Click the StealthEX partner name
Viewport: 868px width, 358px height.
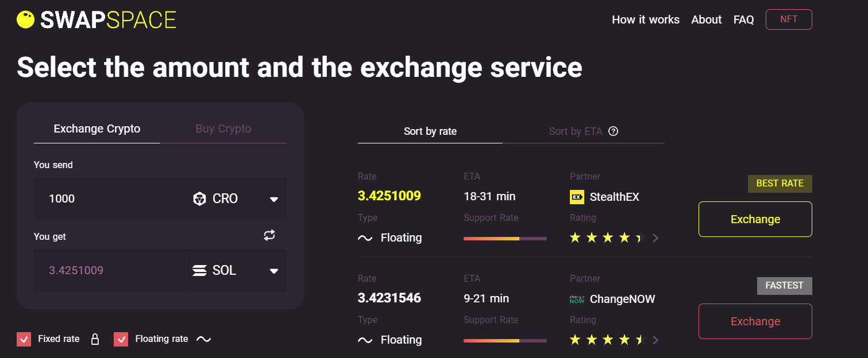pyautogui.click(x=615, y=197)
